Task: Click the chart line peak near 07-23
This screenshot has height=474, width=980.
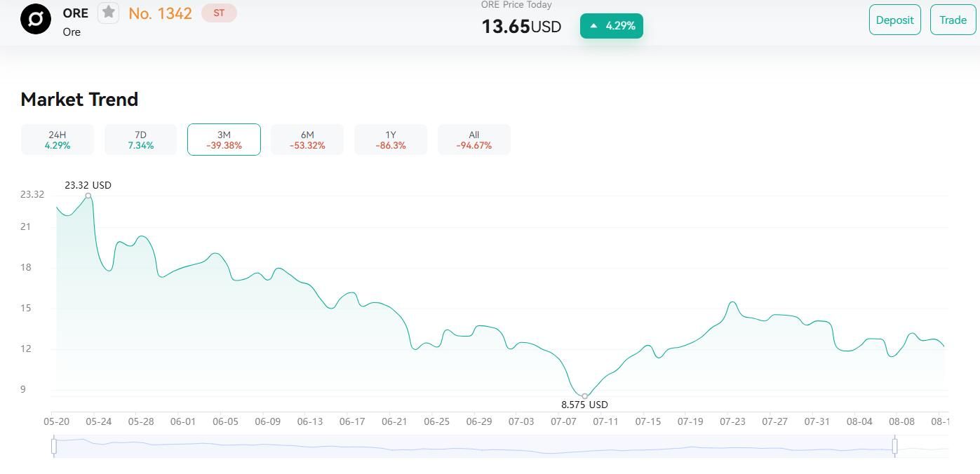Action: (x=732, y=302)
